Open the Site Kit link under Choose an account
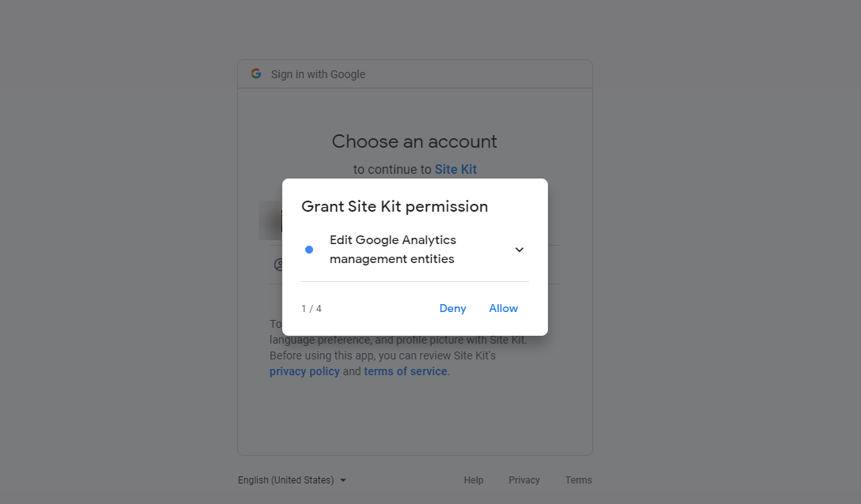This screenshot has width=861, height=504. 455,169
